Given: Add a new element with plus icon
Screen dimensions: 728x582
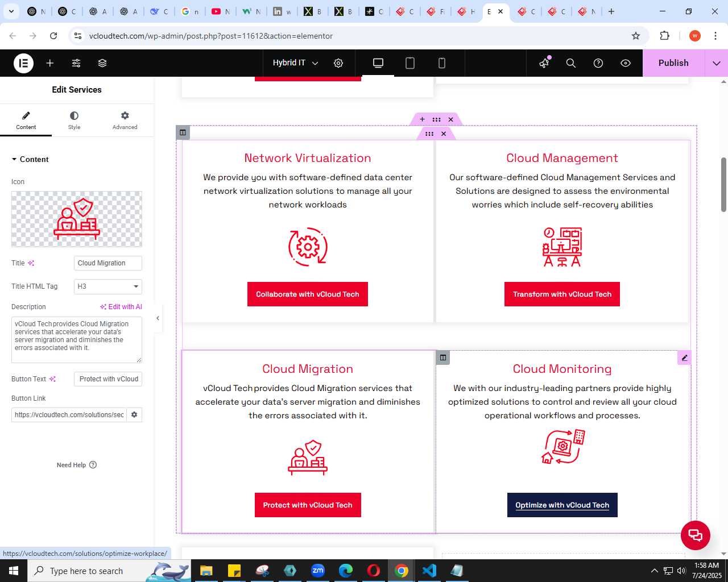Looking at the screenshot, I should click(50, 63).
